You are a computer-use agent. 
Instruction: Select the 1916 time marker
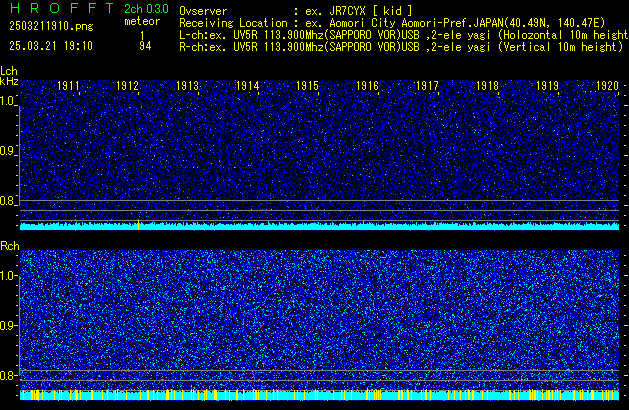367,86
